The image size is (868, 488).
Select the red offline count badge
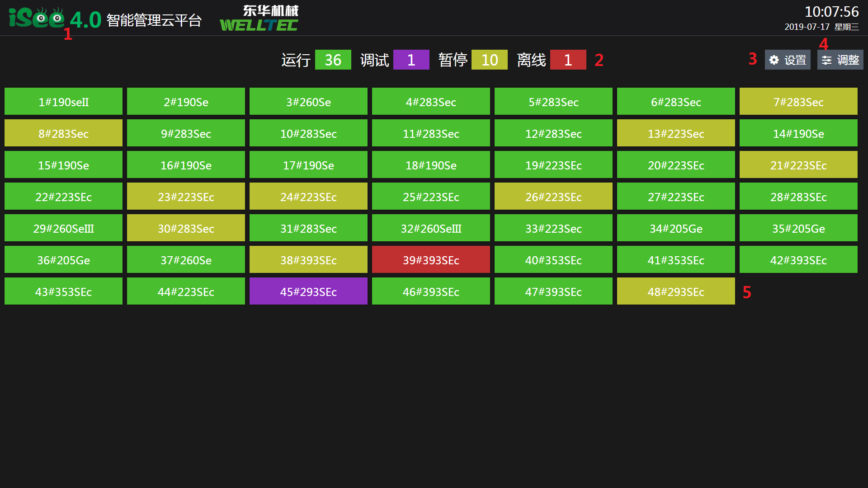(568, 60)
